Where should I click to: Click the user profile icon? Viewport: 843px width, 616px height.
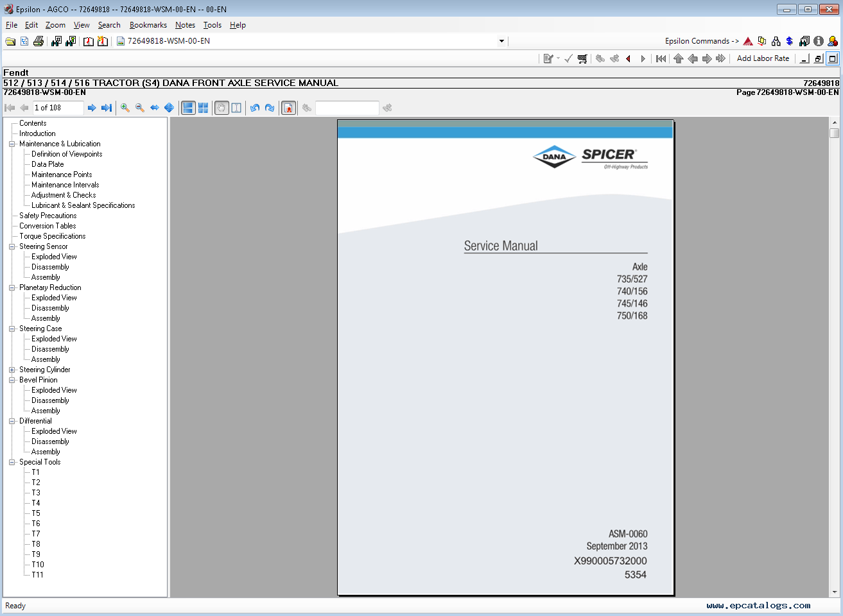[x=833, y=41]
